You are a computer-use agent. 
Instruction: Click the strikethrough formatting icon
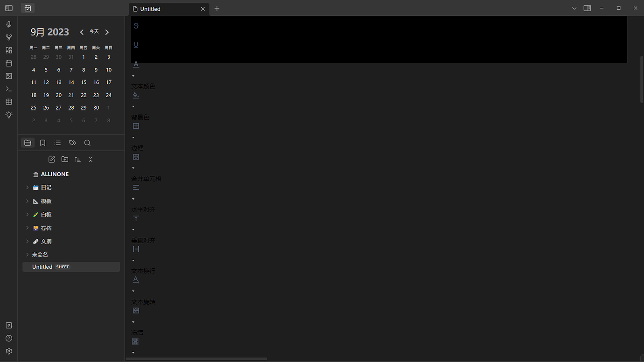click(x=136, y=26)
